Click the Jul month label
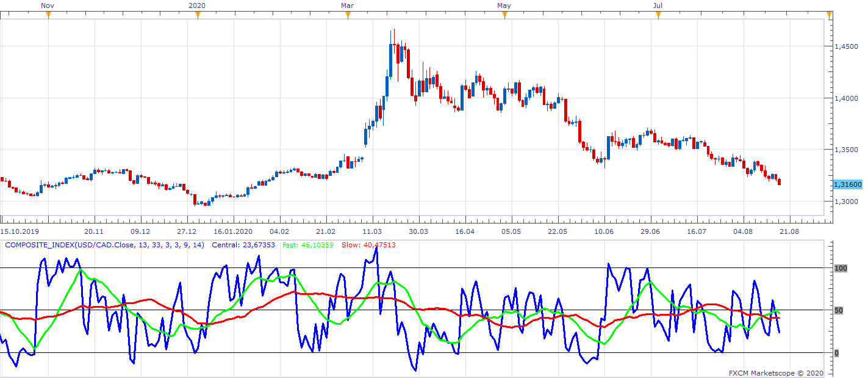 point(658,5)
